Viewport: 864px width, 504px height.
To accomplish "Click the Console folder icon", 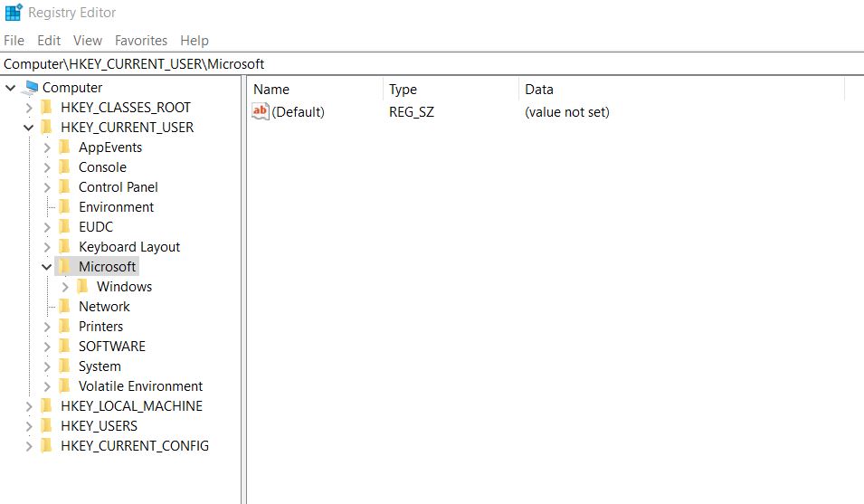I will point(64,166).
